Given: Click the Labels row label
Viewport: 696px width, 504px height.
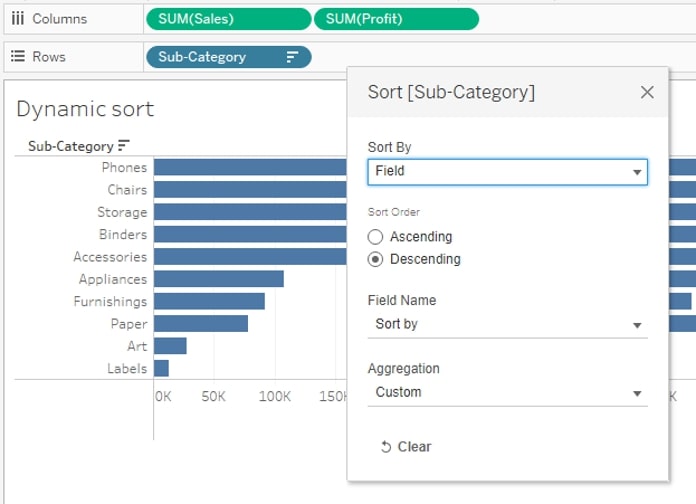Looking at the screenshot, I should 127,369.
